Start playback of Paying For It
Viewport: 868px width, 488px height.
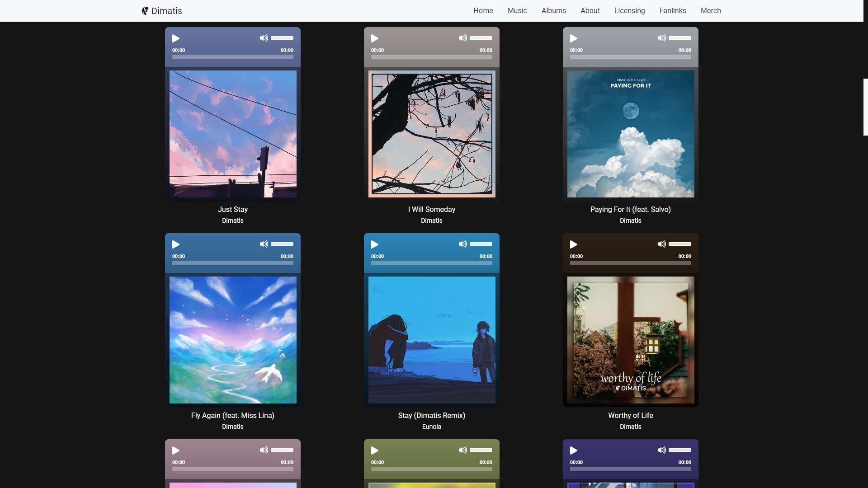coord(574,38)
